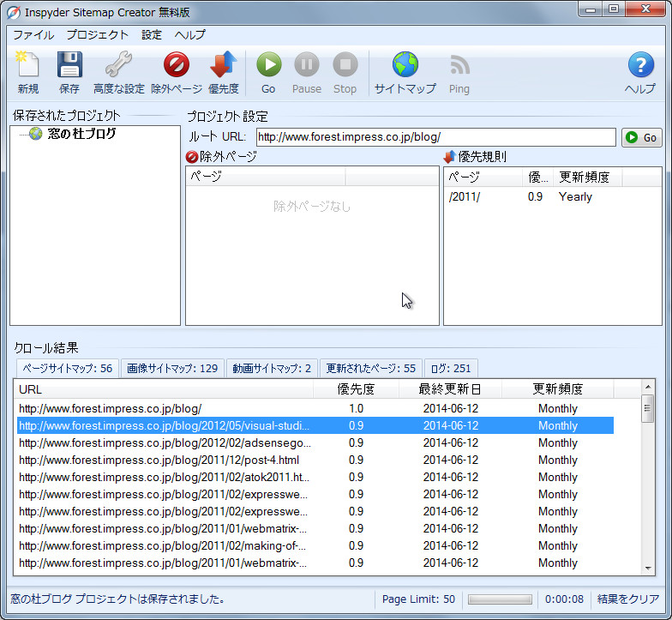This screenshot has width=672, height=620.
Task: Click the Page Limit: 50 status entry
Action: point(418,599)
